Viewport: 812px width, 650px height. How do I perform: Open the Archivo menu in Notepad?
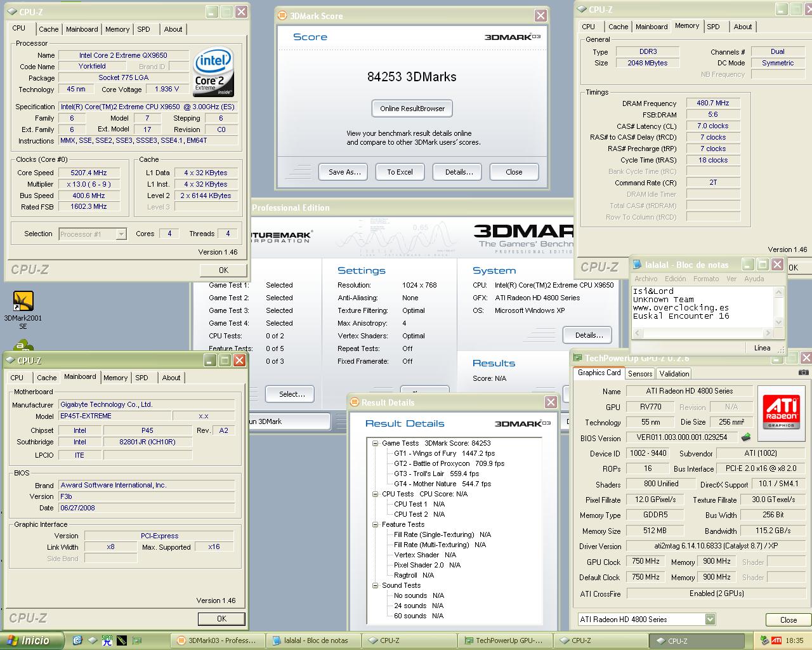[x=646, y=279]
